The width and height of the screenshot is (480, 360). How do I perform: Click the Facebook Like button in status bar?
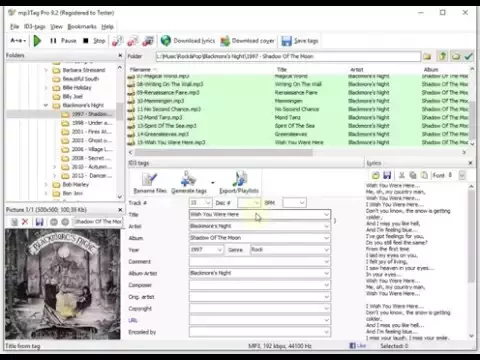click(357, 346)
